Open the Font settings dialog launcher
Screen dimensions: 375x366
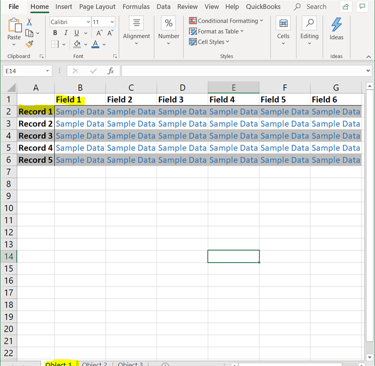(x=115, y=56)
